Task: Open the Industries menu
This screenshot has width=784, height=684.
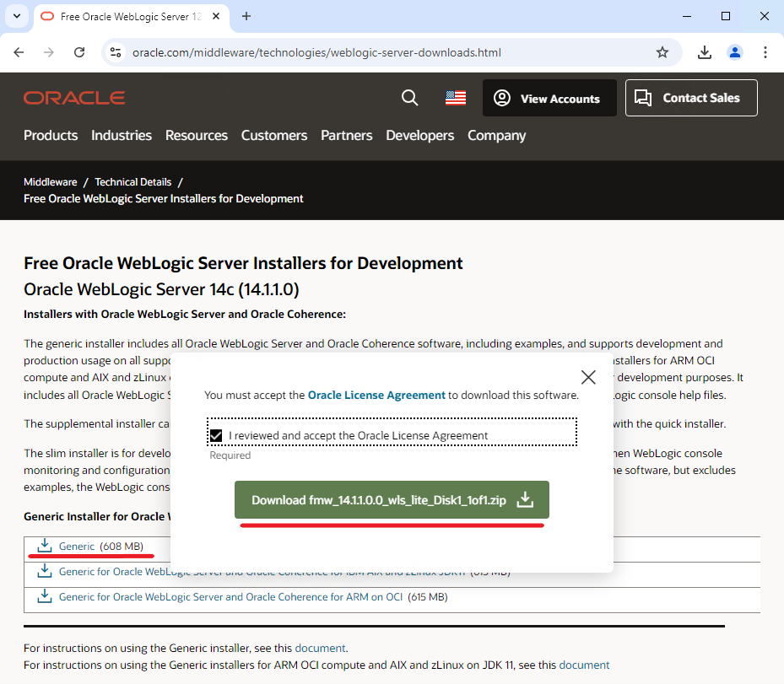Action: 122,136
